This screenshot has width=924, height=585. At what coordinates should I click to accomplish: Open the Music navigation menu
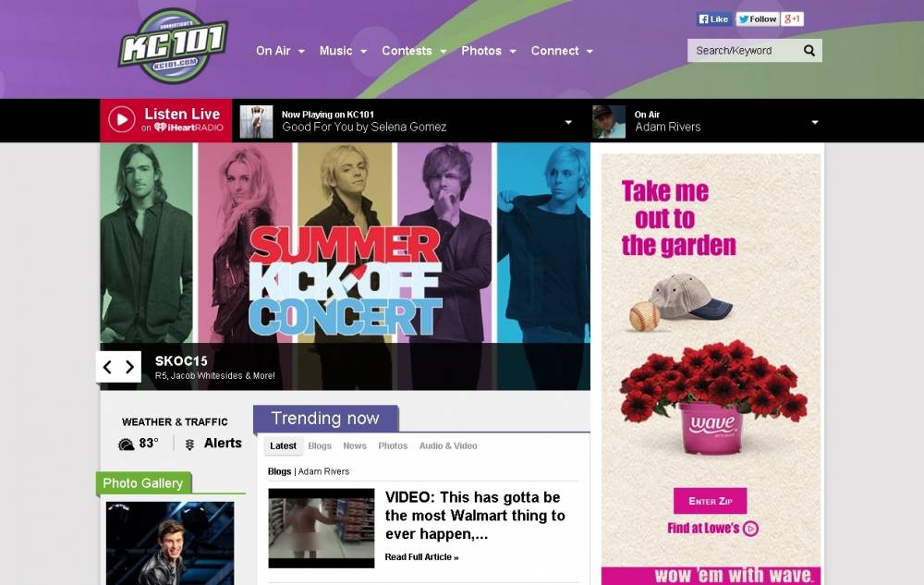coord(343,51)
